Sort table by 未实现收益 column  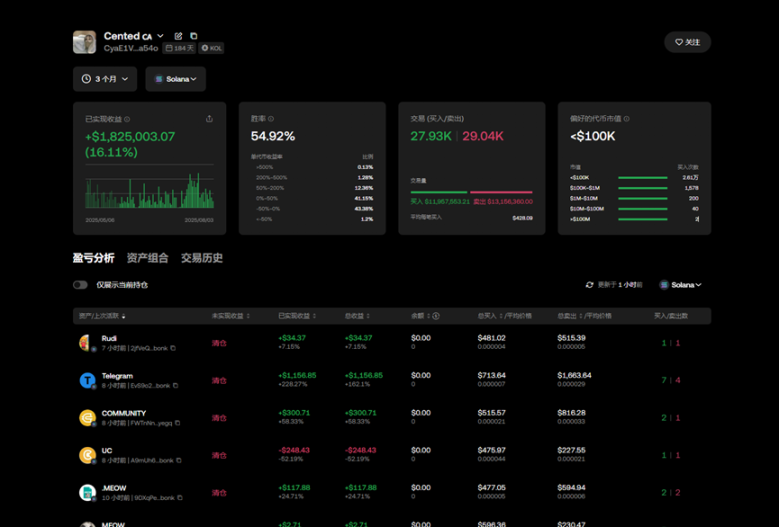click(231, 316)
